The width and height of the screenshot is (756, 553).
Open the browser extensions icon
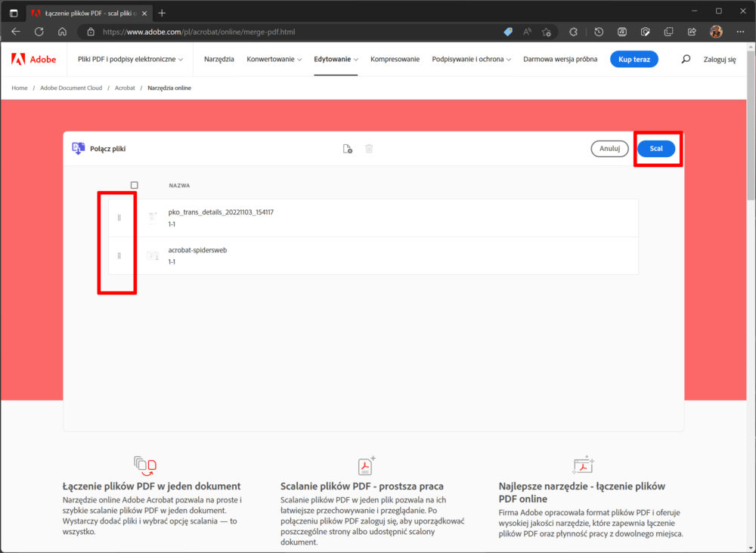573,32
